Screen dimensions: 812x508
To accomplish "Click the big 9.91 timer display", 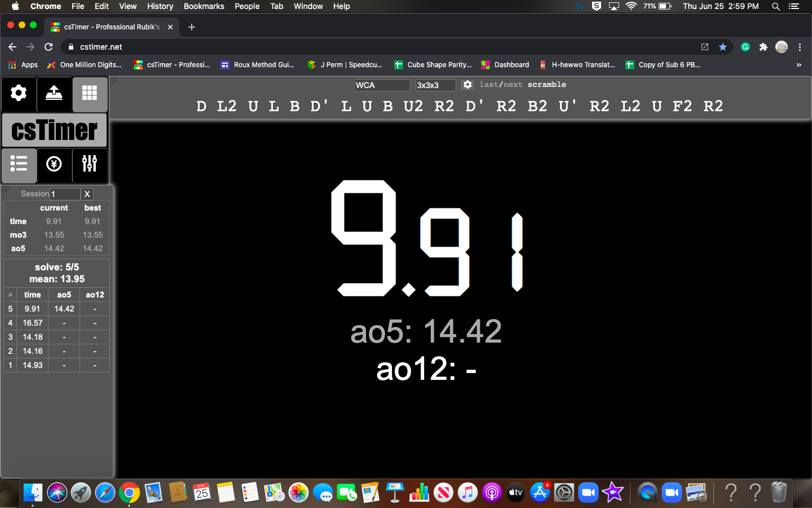I will click(427, 238).
